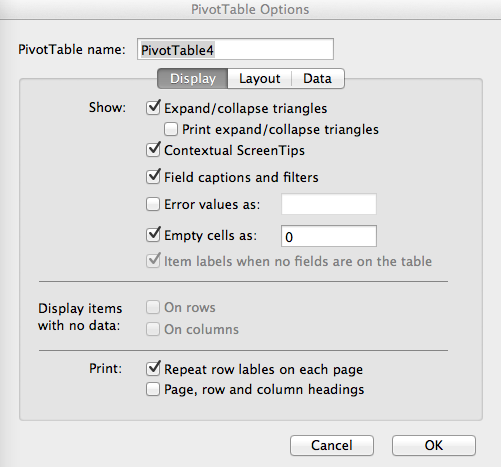Uncheck the Empty cells as checkbox
The width and height of the screenshot is (501, 467).
point(153,235)
